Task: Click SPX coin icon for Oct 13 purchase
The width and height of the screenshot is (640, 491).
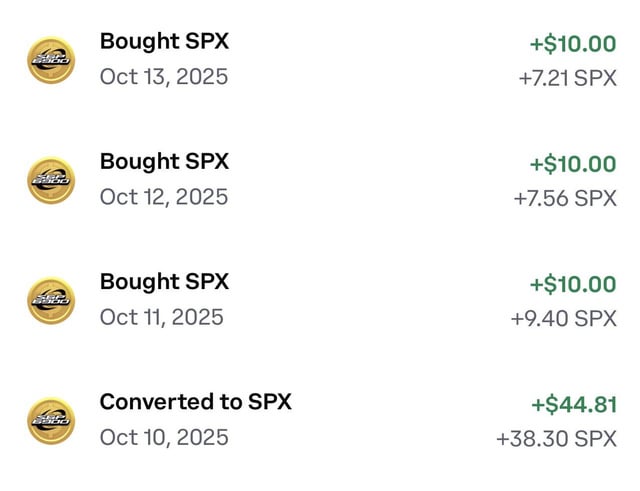Action: [x=50, y=60]
